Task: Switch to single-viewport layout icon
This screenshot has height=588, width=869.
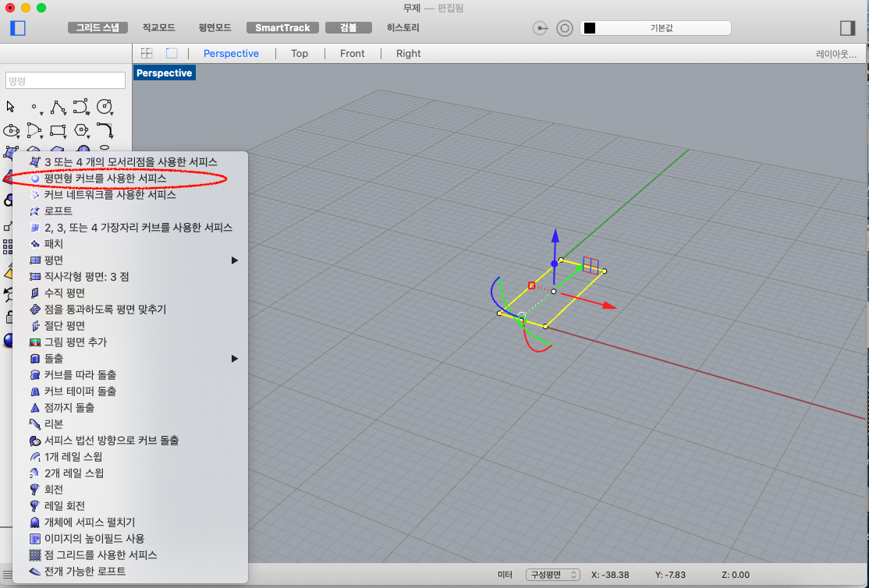Action: click(172, 53)
